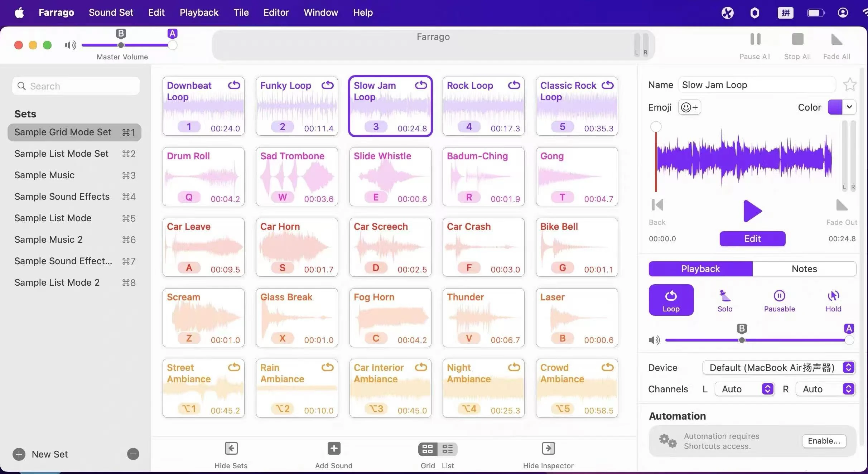Click the favorite star next to Name

pos(849,85)
